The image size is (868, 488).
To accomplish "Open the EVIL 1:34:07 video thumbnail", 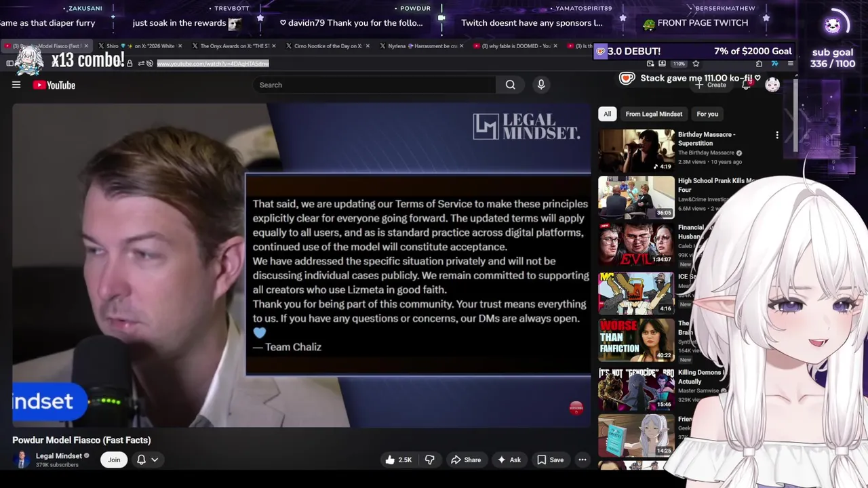I will pyautogui.click(x=636, y=245).
